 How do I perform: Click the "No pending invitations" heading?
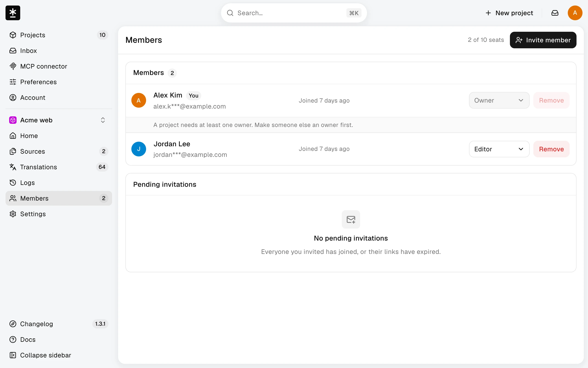click(351, 238)
